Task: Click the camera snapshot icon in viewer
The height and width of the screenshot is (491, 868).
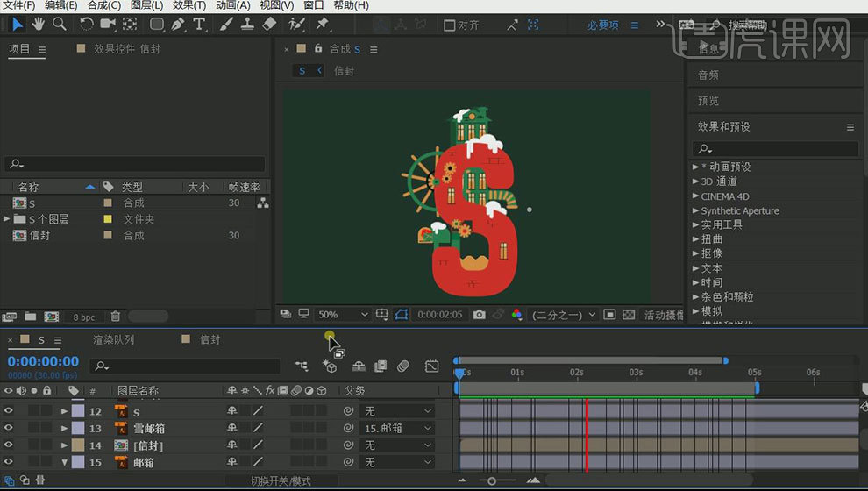Action: [479, 314]
